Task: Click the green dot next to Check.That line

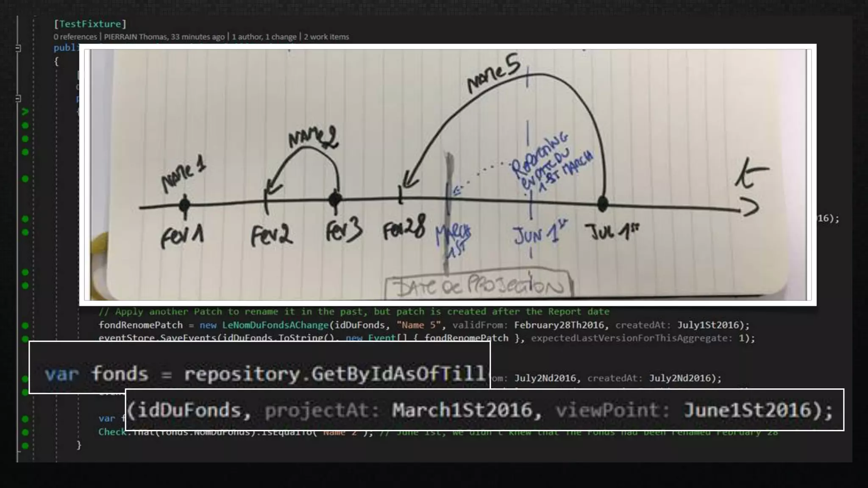Action: click(25, 432)
